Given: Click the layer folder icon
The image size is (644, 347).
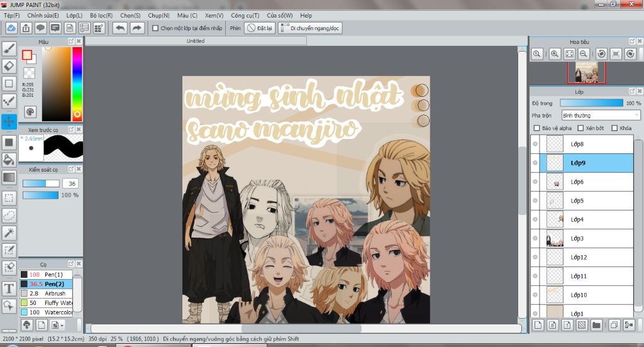Looking at the screenshot, I should coord(596,325).
